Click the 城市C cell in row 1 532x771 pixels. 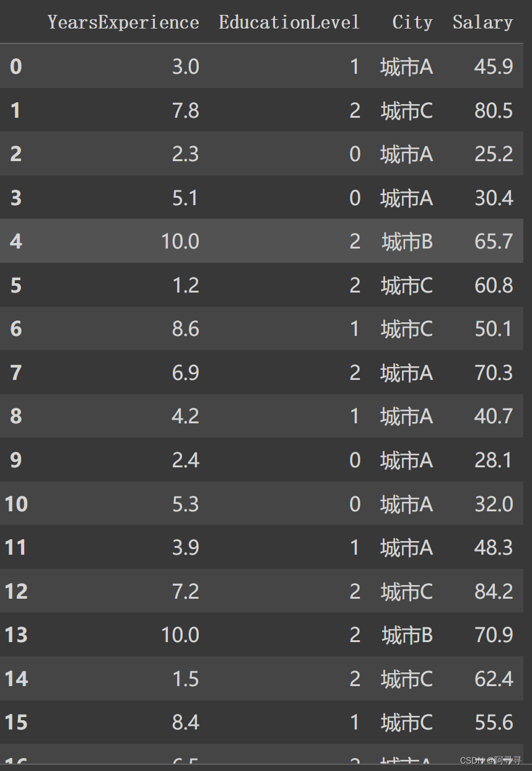coord(406,110)
